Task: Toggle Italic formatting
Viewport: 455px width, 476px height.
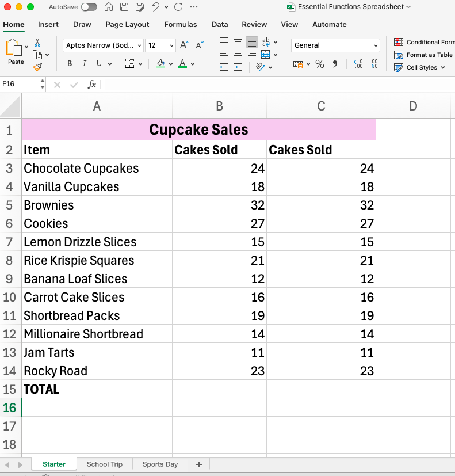Action: point(85,64)
